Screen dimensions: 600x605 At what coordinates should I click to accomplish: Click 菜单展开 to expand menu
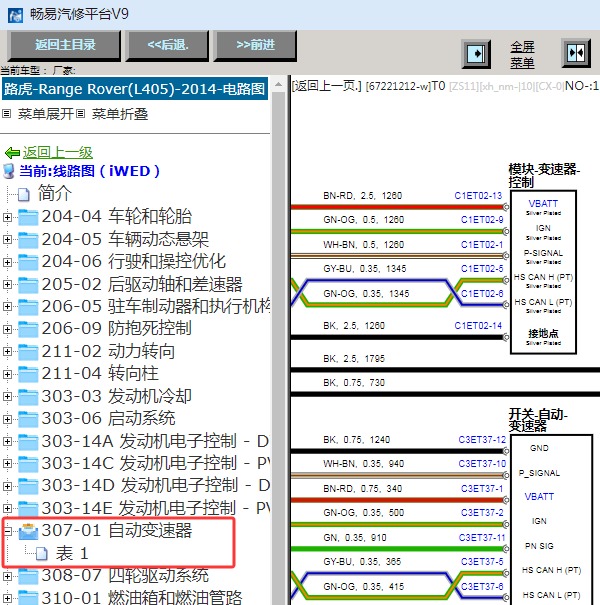pyautogui.click(x=46, y=114)
